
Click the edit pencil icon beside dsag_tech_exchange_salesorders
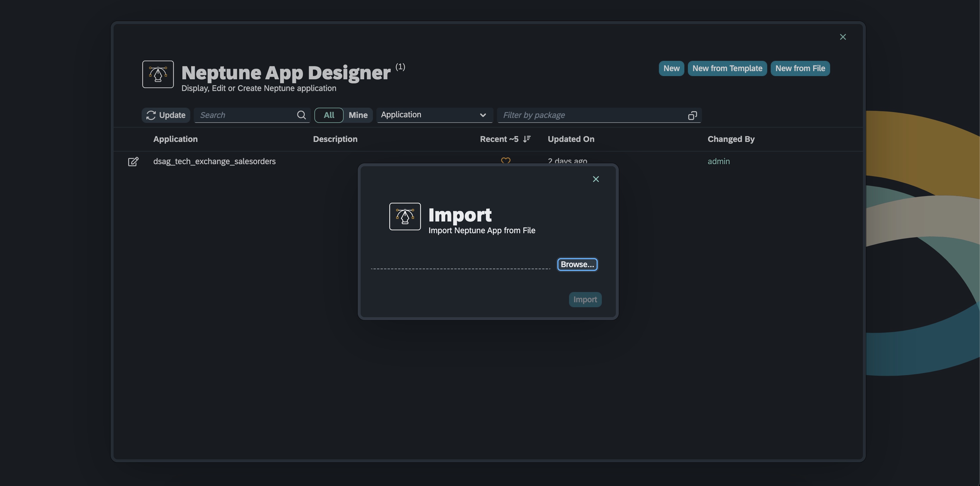133,162
